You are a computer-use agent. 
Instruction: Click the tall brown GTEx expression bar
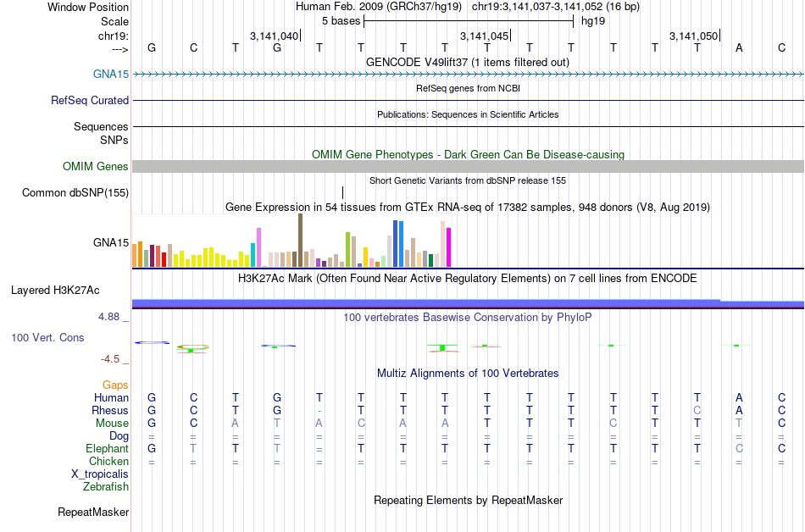(300, 240)
